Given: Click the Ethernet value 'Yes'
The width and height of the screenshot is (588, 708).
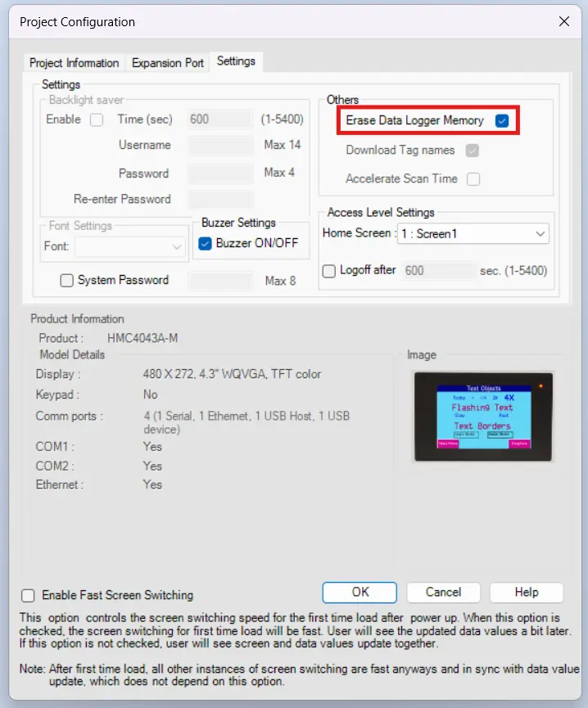Looking at the screenshot, I should coord(152,485).
